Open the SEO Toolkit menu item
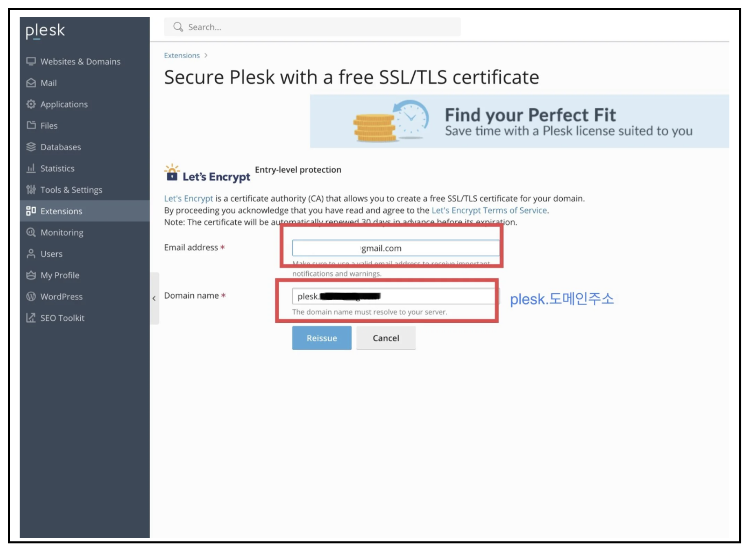 [x=85, y=317]
